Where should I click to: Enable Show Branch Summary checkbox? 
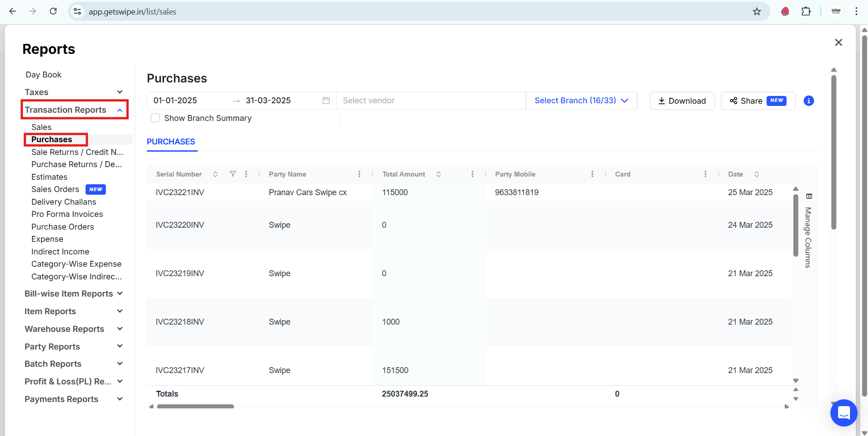click(155, 118)
